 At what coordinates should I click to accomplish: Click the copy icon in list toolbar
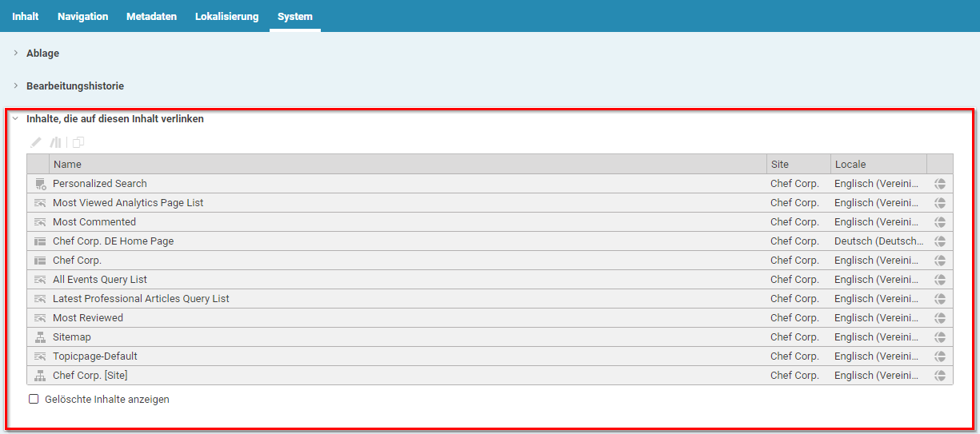click(78, 142)
